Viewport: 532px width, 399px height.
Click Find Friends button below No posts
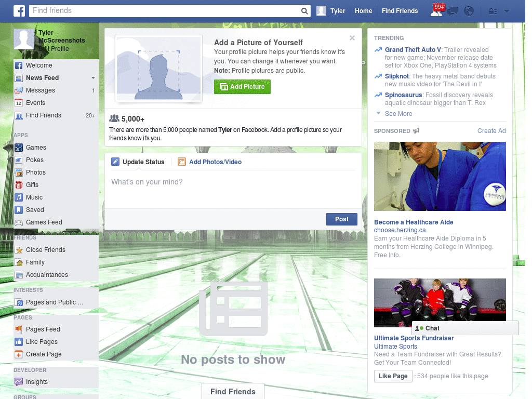click(x=233, y=392)
